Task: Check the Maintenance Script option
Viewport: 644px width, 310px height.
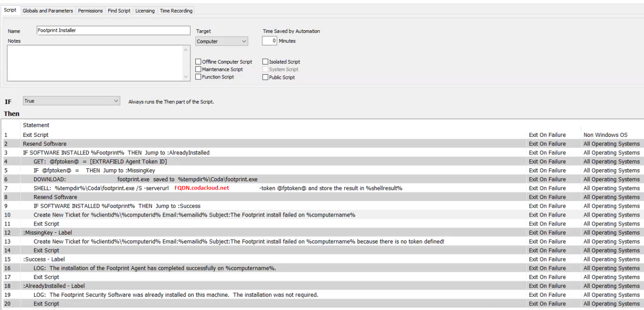Action: (198, 69)
